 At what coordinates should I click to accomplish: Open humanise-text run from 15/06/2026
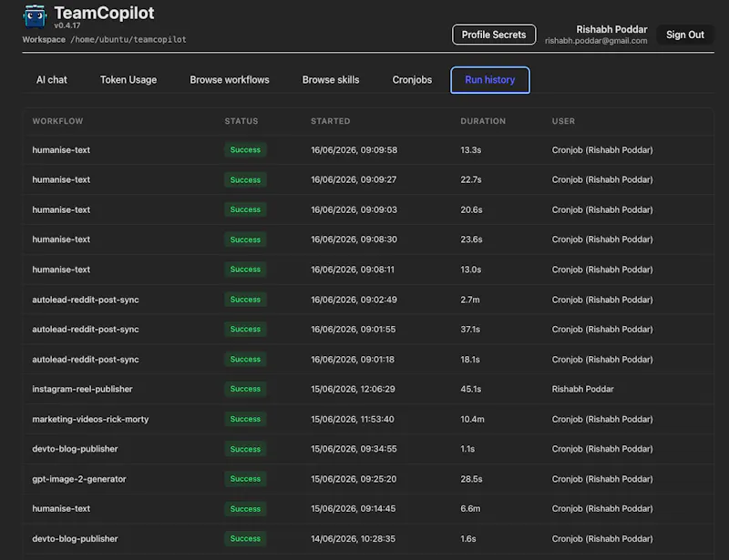coord(368,509)
